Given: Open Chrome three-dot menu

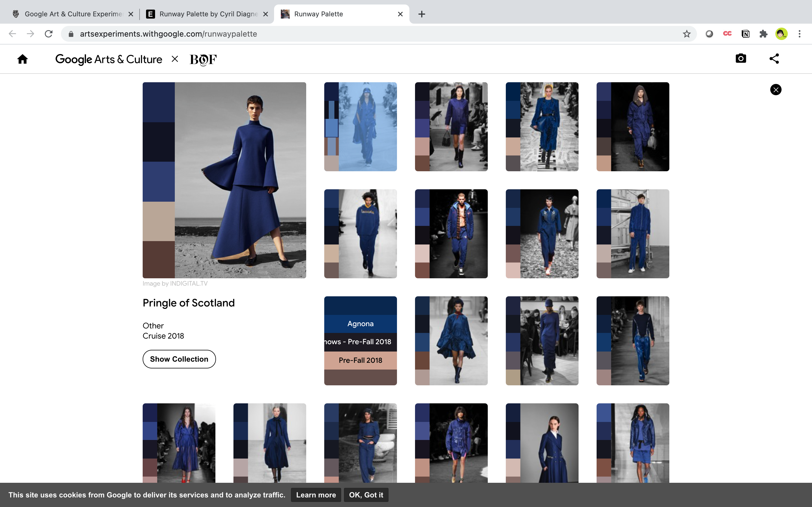Looking at the screenshot, I should (800, 34).
